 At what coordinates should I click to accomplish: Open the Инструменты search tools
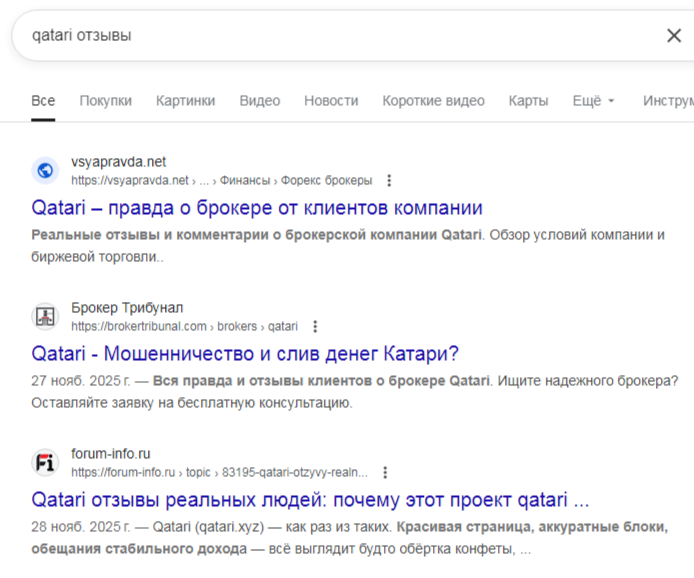click(x=667, y=101)
